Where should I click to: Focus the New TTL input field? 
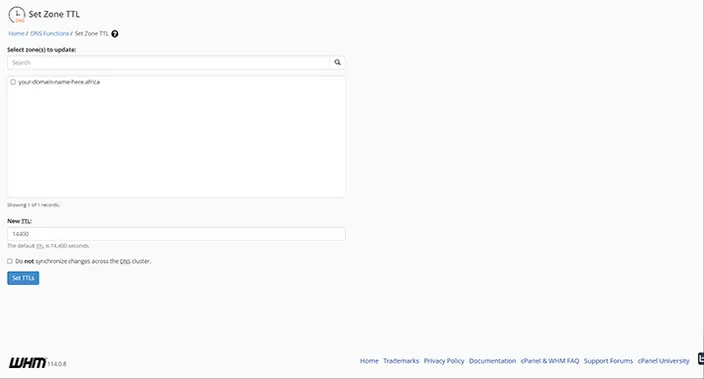pyautogui.click(x=176, y=234)
